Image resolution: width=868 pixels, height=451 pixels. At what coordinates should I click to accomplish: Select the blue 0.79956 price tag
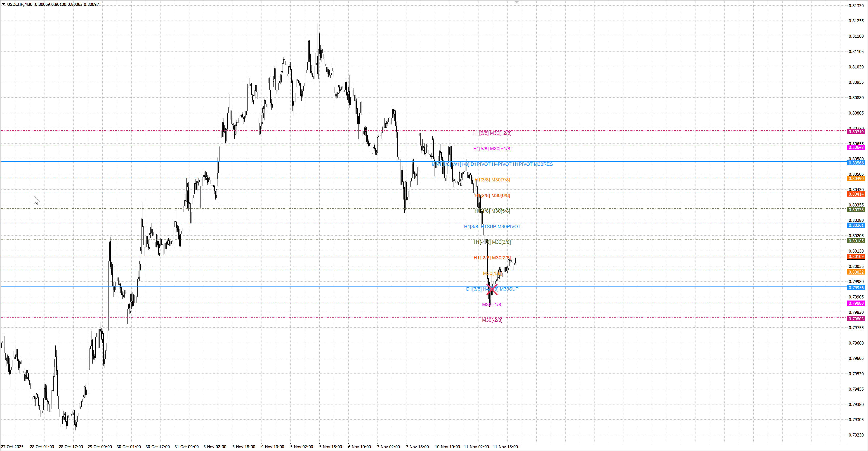pos(856,288)
